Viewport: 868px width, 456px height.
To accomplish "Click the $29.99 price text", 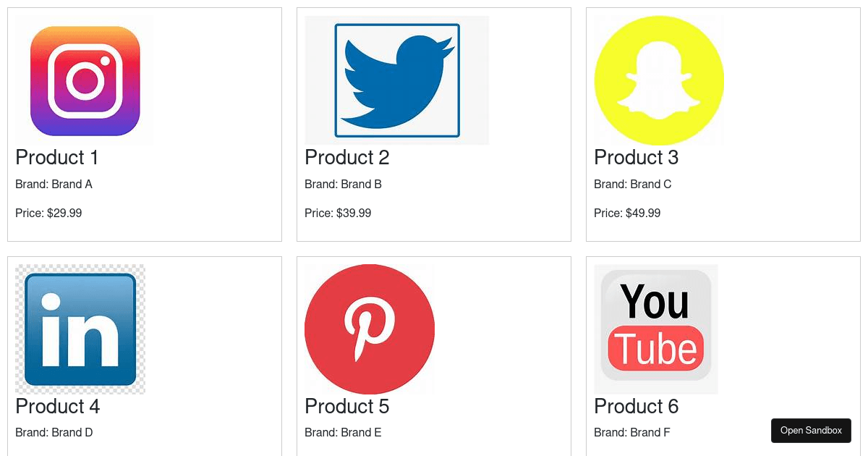I will (x=48, y=213).
